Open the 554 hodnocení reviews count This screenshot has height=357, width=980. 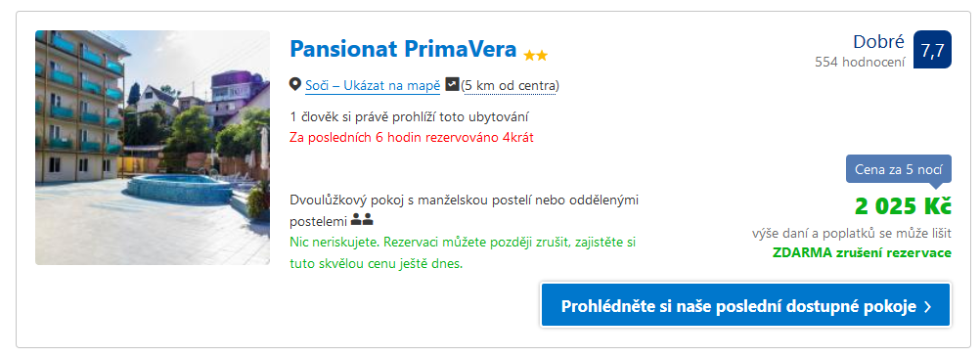point(860,62)
